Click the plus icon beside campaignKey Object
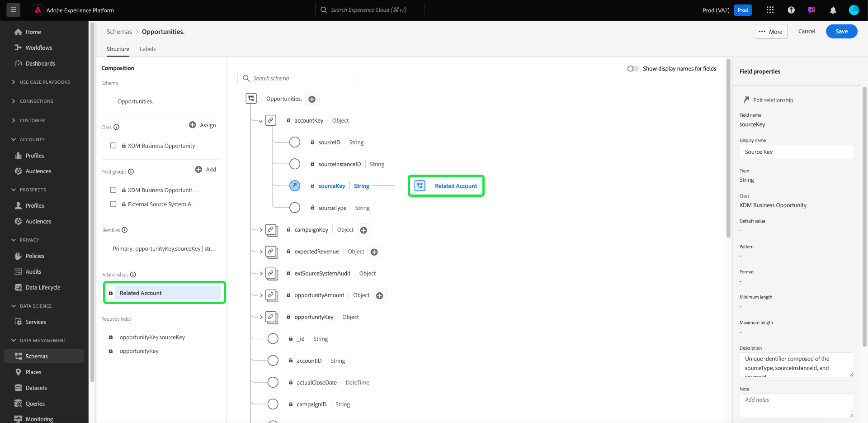The width and height of the screenshot is (868, 423). pyautogui.click(x=363, y=230)
